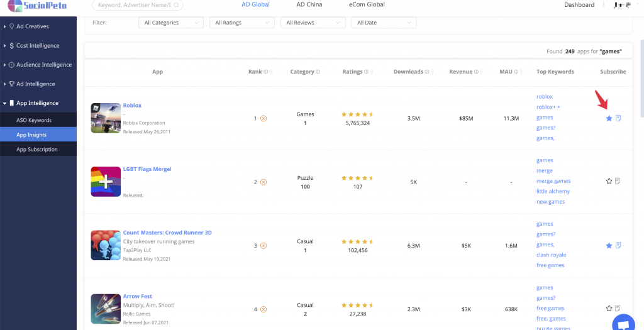The image size is (644, 330).
Task: Open the All Categories filter dropdown
Action: click(171, 23)
